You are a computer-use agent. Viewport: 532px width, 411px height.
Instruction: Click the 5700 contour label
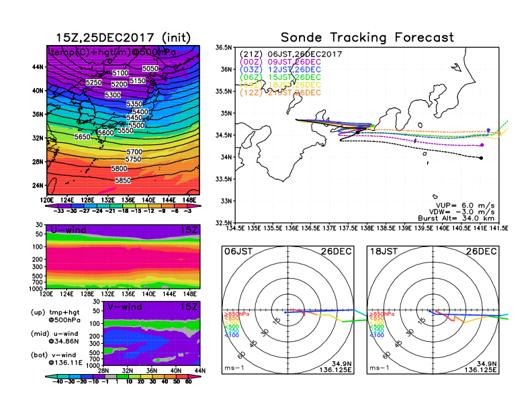[134, 152]
